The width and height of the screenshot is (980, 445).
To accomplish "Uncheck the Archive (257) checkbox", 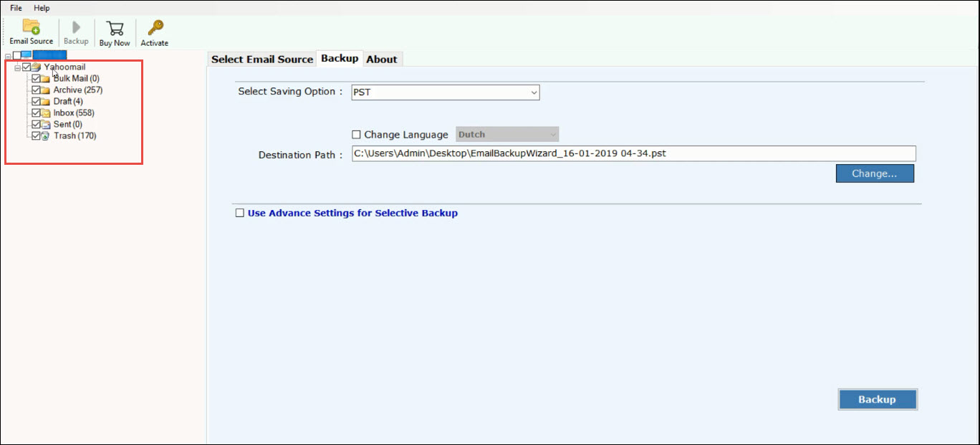I will coord(36,90).
